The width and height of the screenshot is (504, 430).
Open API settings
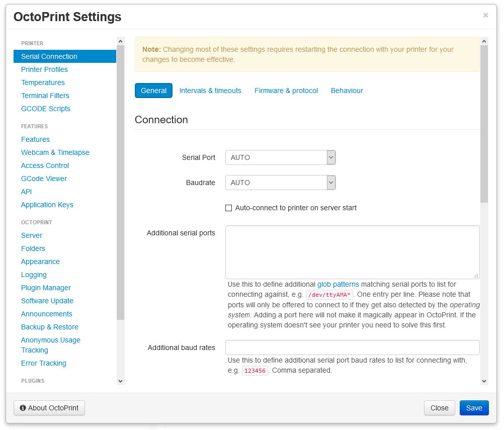tap(26, 192)
